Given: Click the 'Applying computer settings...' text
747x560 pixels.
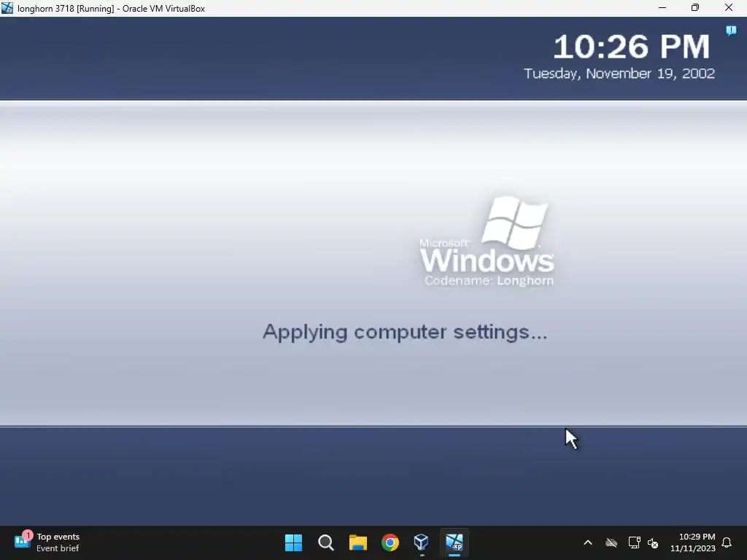Looking at the screenshot, I should tap(405, 332).
